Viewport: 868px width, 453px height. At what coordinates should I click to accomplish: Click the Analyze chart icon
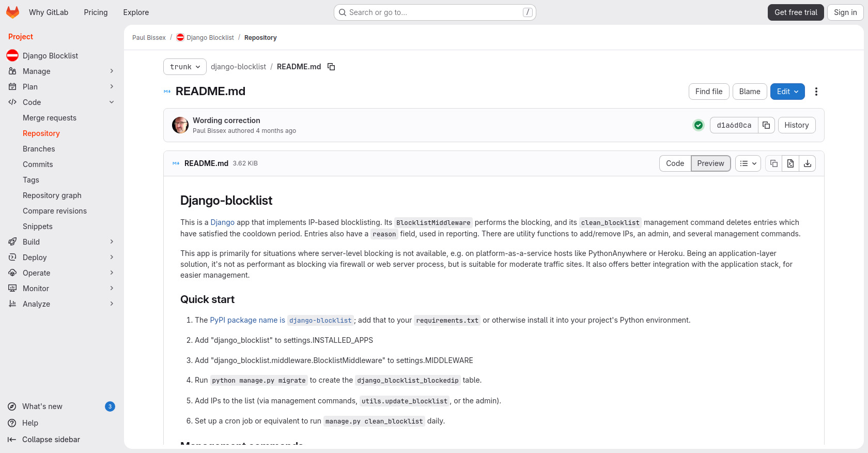coord(12,304)
